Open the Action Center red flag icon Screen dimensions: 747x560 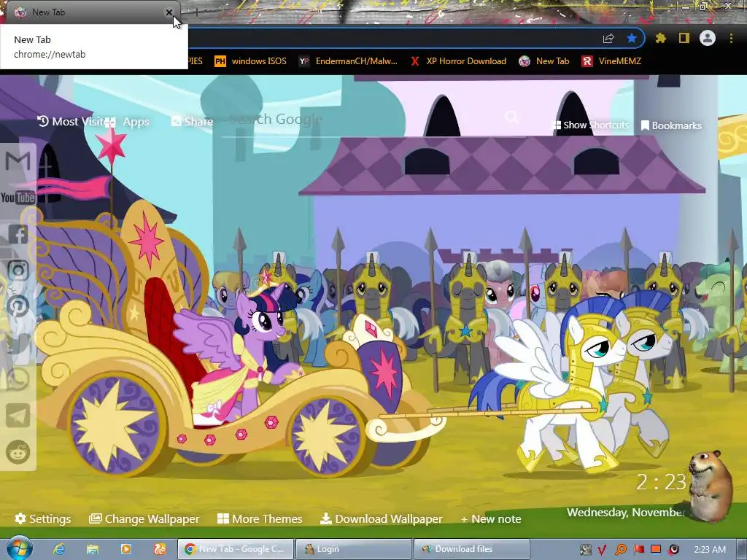click(x=638, y=550)
